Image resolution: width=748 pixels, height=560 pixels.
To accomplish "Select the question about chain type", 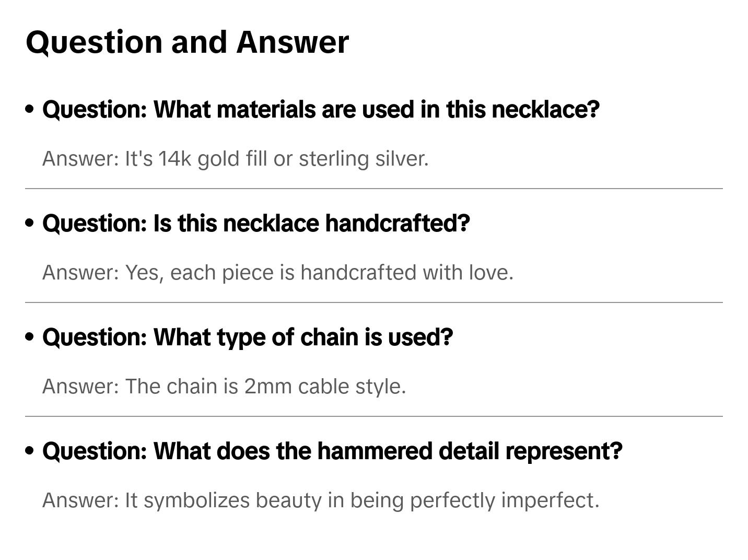I will 248,337.
